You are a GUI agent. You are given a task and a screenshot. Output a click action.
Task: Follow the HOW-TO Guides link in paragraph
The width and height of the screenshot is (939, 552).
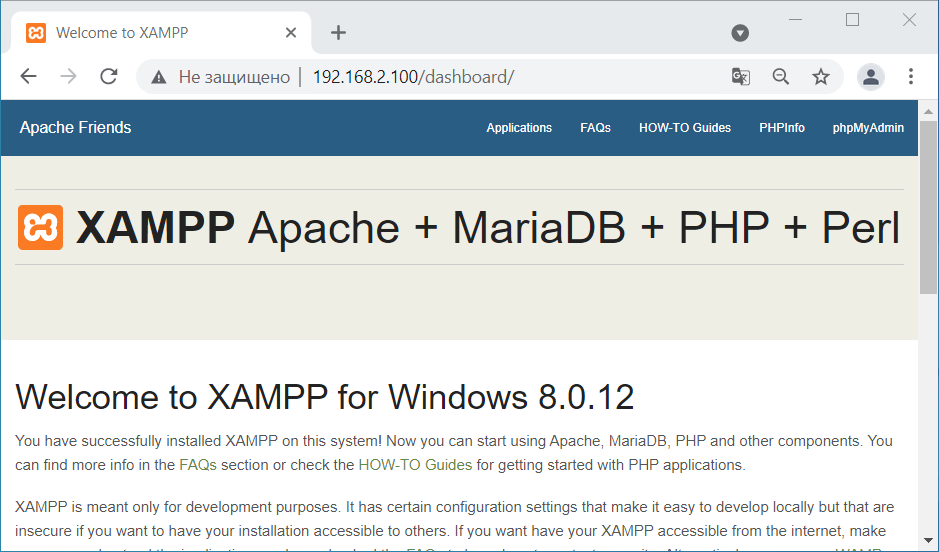coord(415,465)
